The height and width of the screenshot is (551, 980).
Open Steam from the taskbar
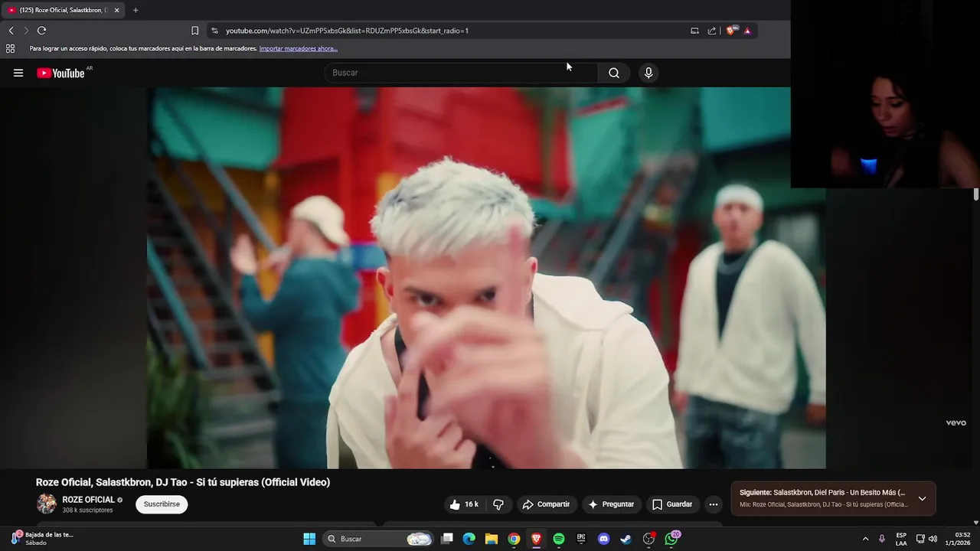point(626,539)
